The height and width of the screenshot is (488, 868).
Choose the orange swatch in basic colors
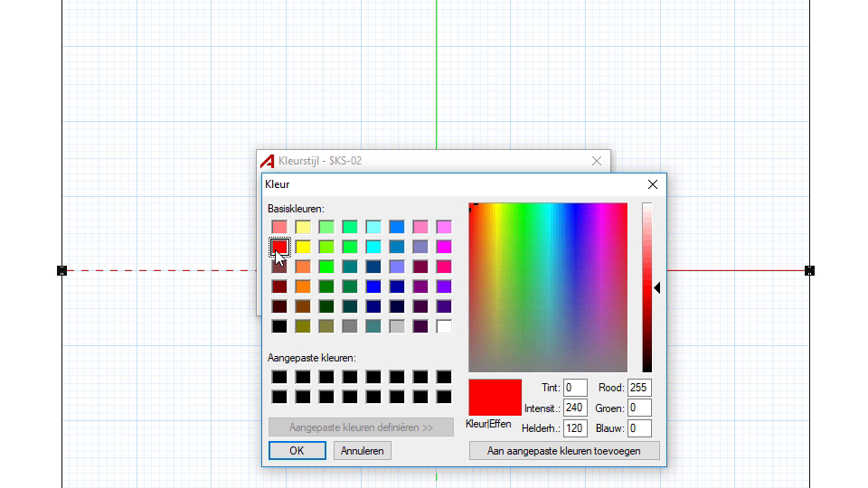pyautogui.click(x=304, y=286)
